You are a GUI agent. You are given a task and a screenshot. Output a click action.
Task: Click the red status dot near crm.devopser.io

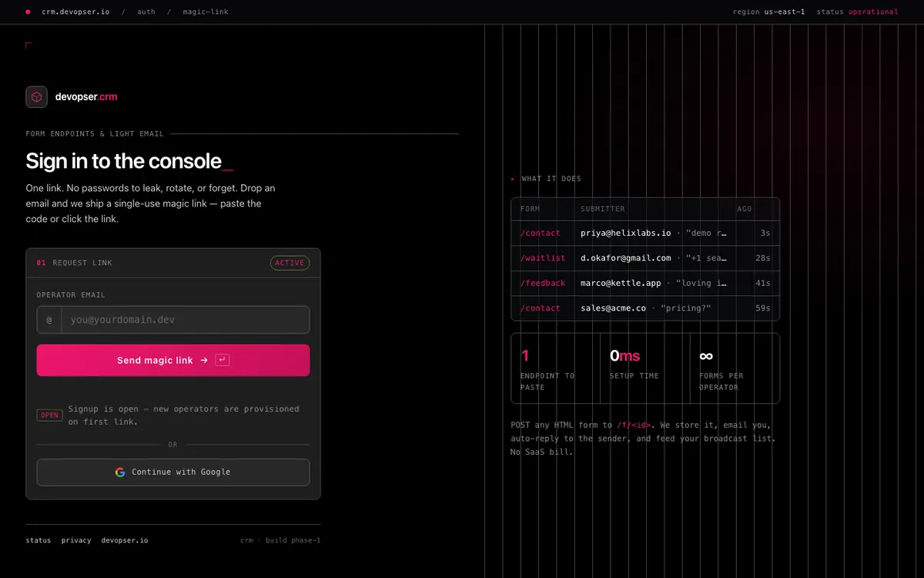tap(28, 12)
